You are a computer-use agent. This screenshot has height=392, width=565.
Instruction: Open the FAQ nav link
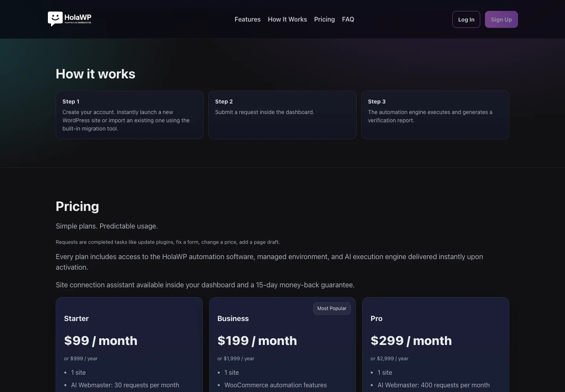(348, 19)
